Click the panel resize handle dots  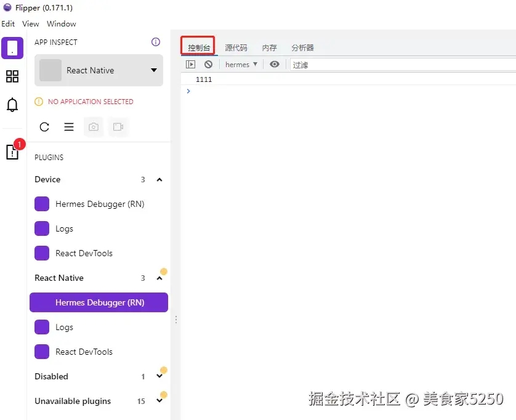click(176, 320)
